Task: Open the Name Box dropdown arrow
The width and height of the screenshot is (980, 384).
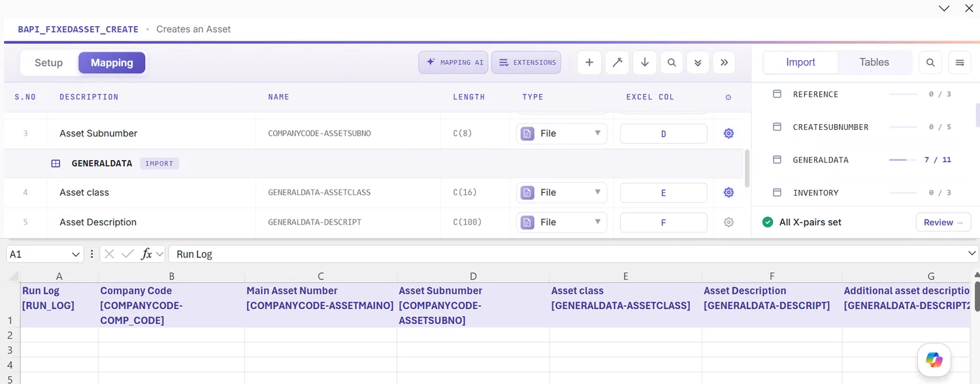Action: tap(74, 254)
